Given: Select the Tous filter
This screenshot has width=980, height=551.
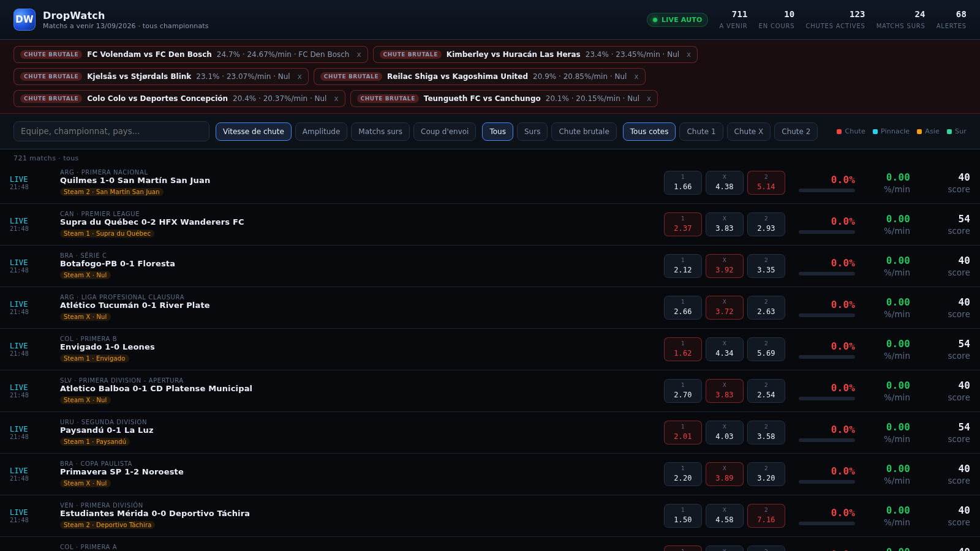Looking at the screenshot, I should [x=497, y=132].
